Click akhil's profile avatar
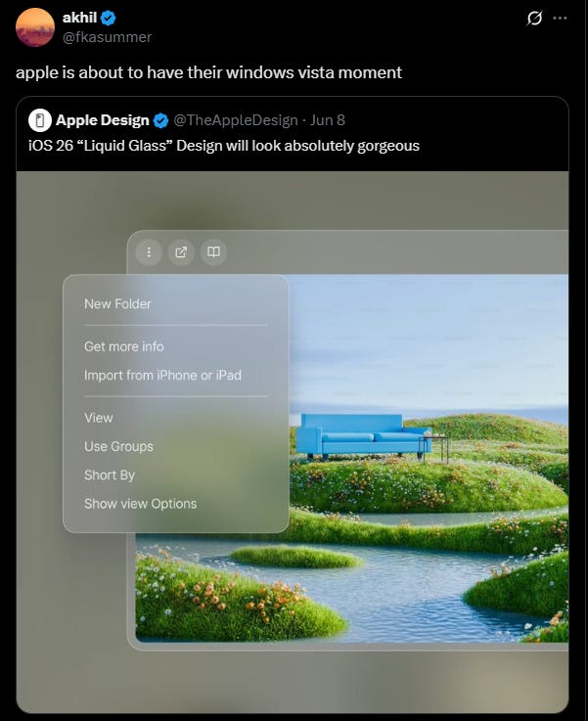 pyautogui.click(x=35, y=27)
